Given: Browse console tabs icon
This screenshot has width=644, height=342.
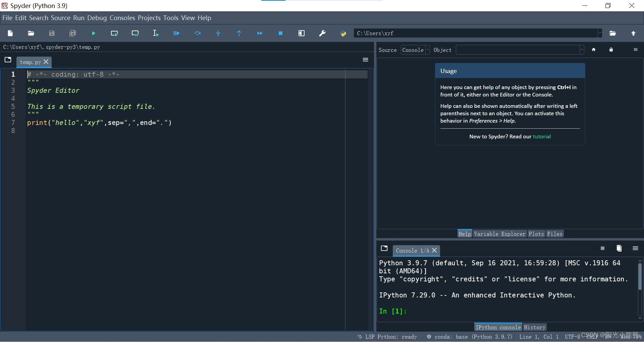Looking at the screenshot, I should coord(384,248).
